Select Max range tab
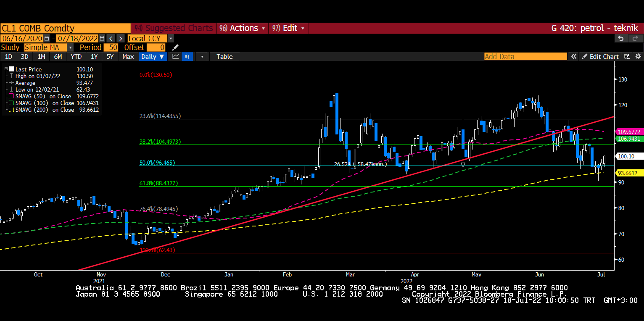This screenshot has width=644, height=321. (128, 57)
